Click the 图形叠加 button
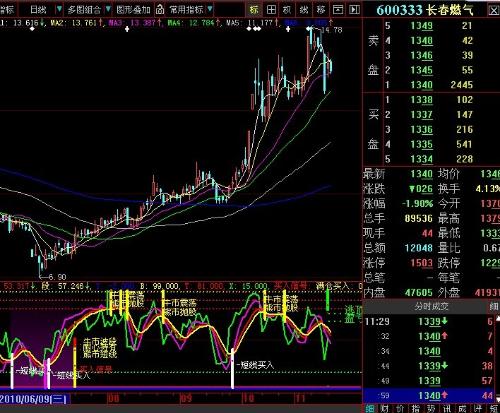The image size is (500, 413). 133,9
